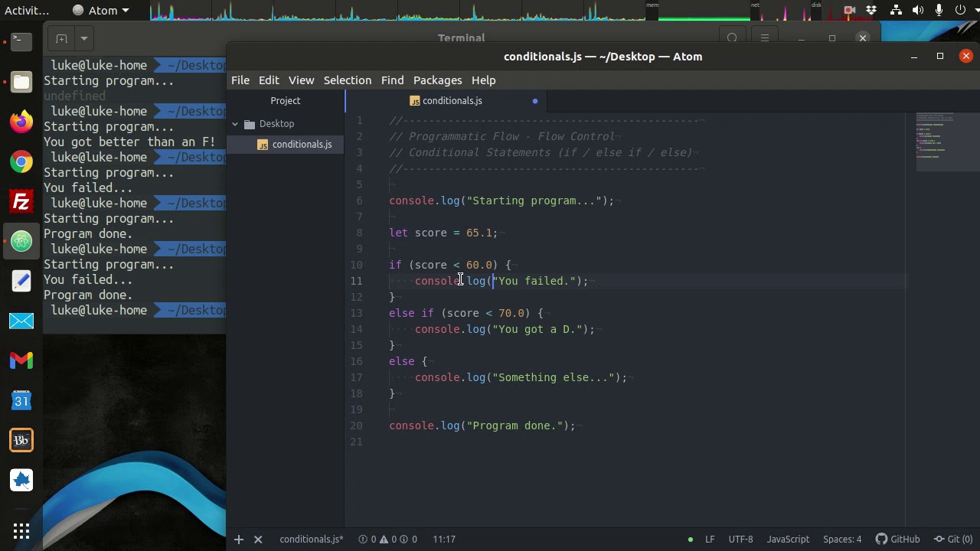
Task: Click "undefined" output line in Terminal
Action: 74,96
